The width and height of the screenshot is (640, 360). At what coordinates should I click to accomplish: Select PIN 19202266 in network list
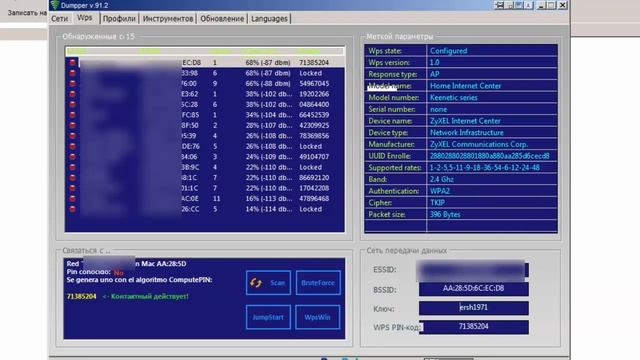tap(314, 94)
